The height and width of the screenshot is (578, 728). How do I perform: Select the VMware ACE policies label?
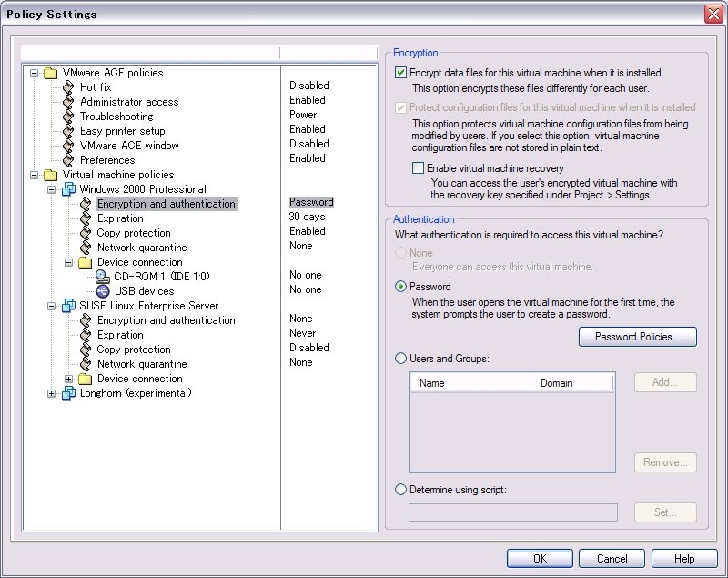pos(113,73)
